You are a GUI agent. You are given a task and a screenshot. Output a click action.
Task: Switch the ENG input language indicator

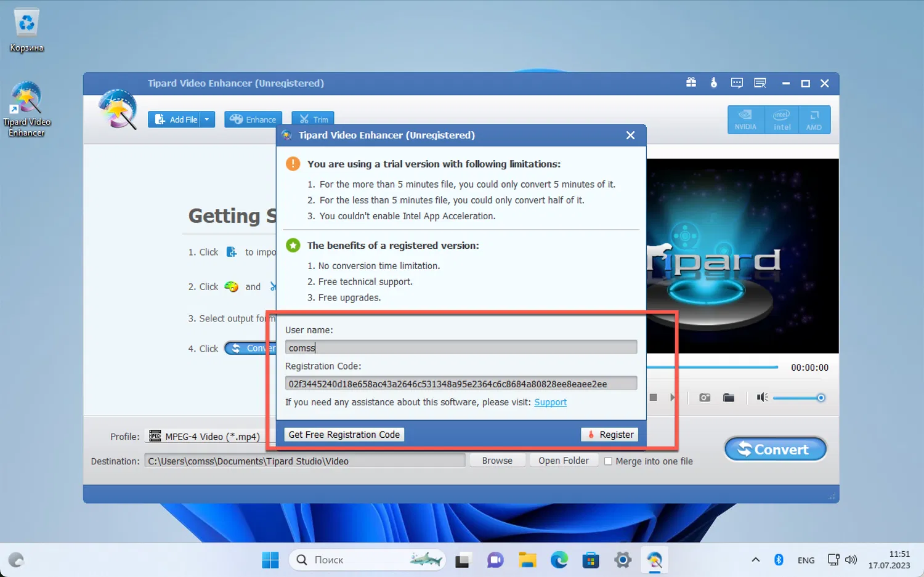(x=806, y=560)
